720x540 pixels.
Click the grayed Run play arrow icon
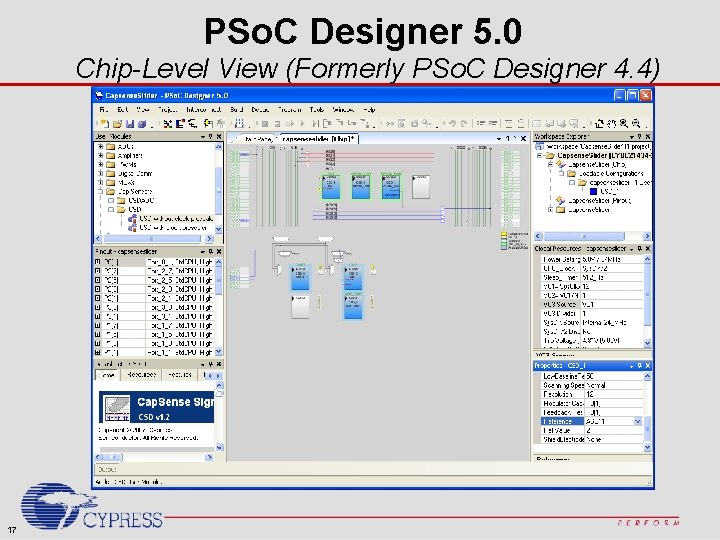(x=303, y=124)
